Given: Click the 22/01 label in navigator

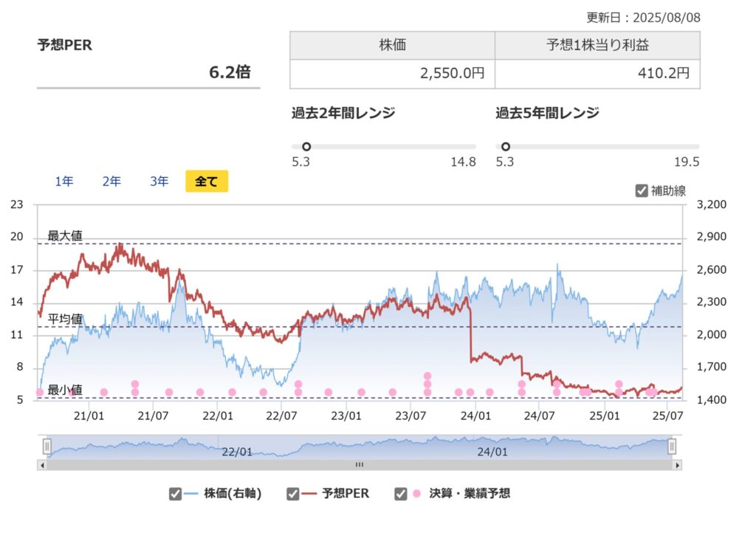Looking at the screenshot, I should pos(237,452).
